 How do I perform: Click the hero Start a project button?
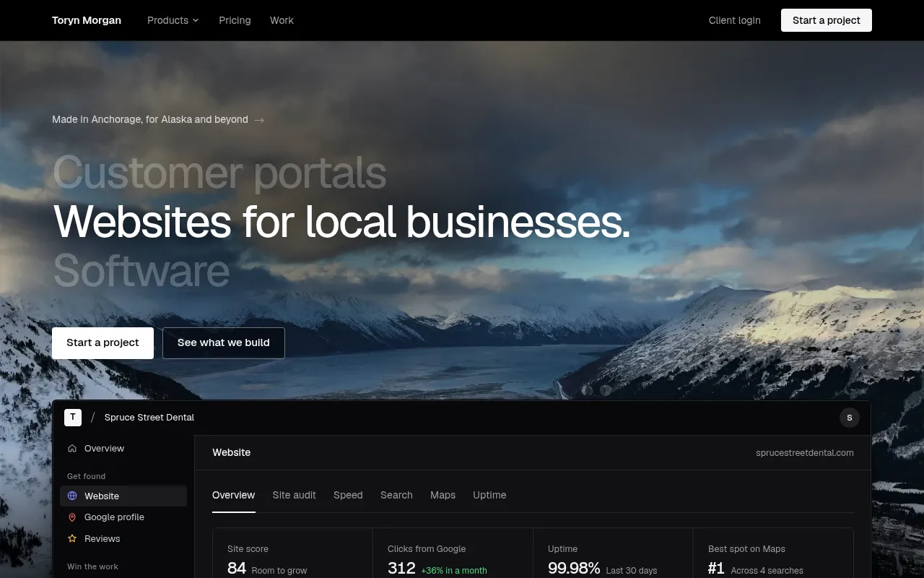point(103,342)
